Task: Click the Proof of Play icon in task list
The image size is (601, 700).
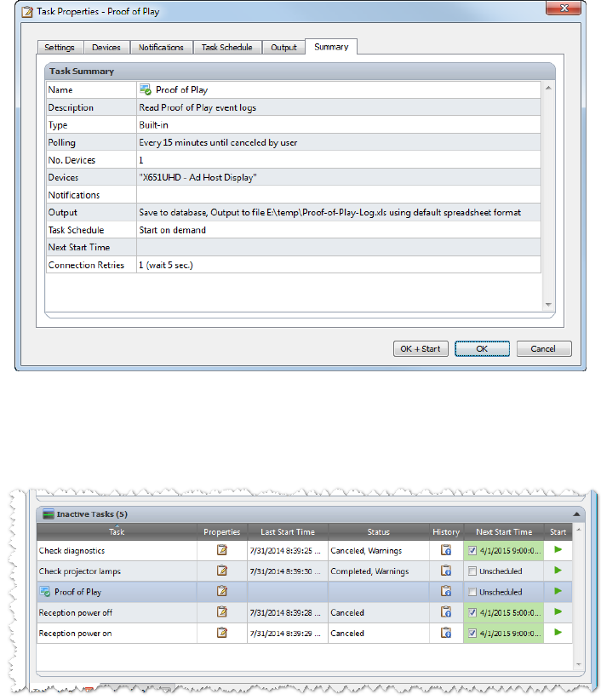Action: point(44,592)
